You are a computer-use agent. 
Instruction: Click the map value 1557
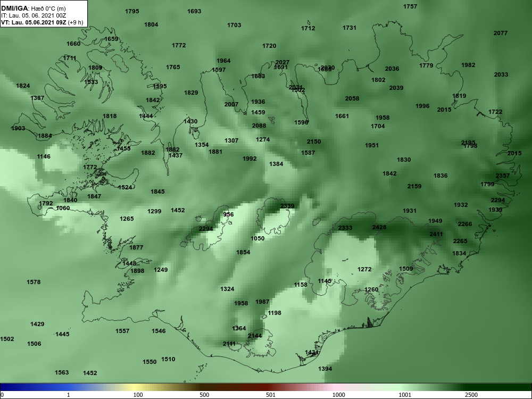122,331
